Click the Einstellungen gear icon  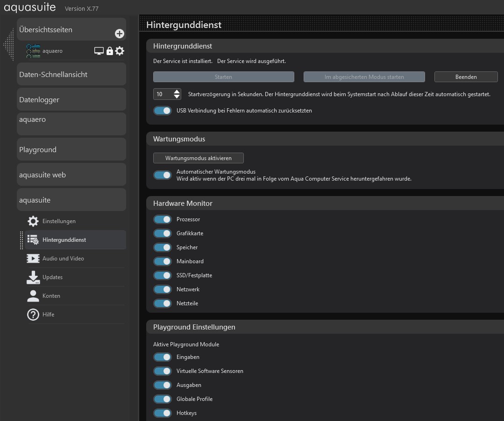33,221
